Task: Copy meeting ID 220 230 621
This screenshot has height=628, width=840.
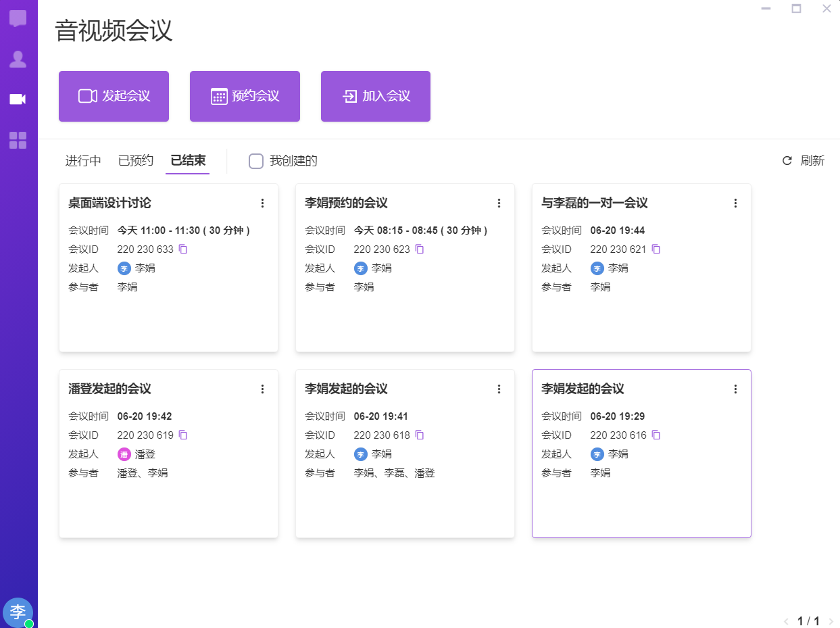Action: 656,249
